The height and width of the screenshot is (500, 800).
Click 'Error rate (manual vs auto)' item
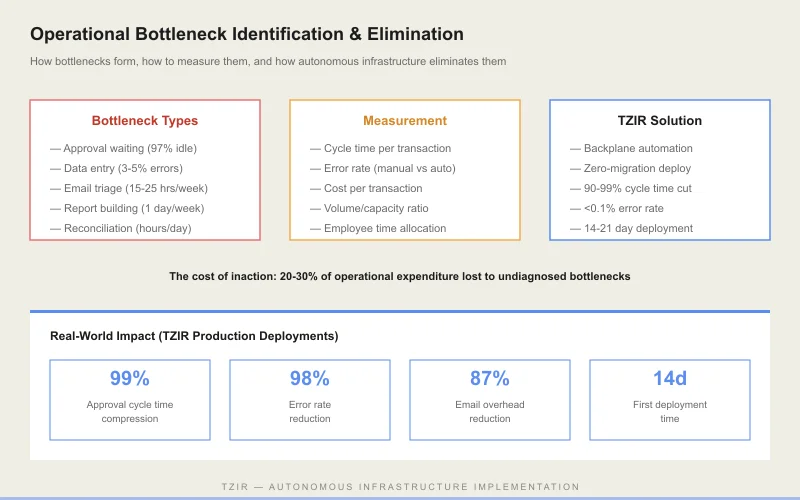point(383,168)
